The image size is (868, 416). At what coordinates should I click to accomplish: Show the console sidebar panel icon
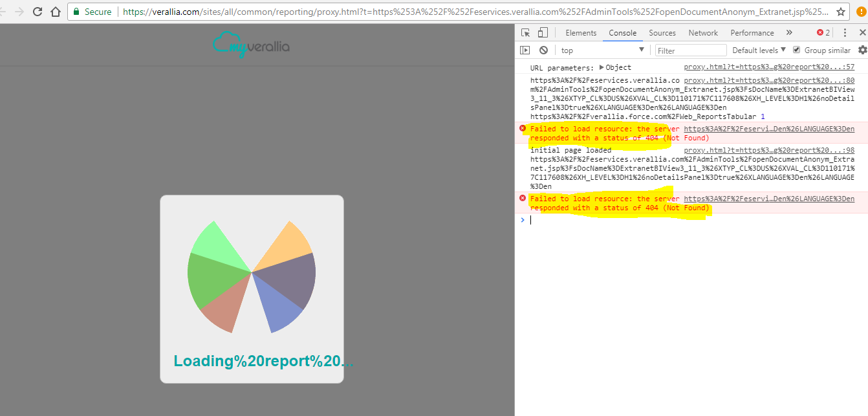[525, 50]
